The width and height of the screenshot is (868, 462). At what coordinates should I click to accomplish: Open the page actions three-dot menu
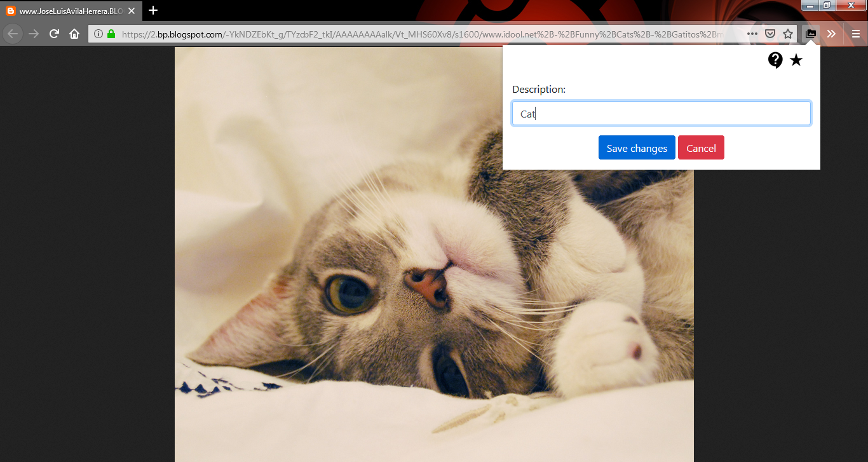[x=752, y=34]
